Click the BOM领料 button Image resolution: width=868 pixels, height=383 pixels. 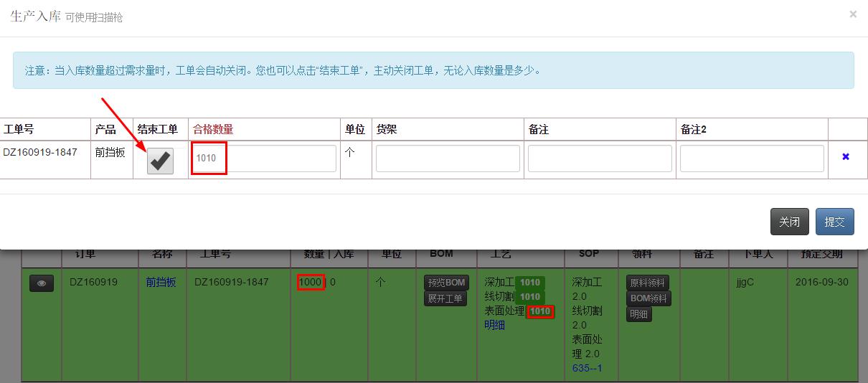[x=648, y=298]
